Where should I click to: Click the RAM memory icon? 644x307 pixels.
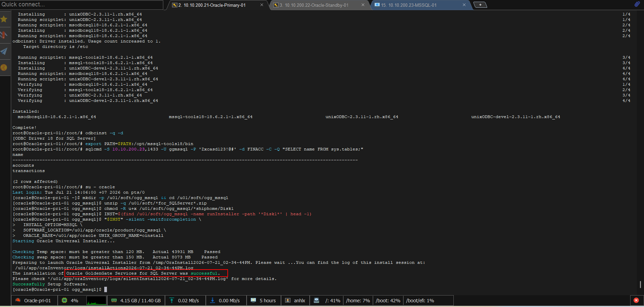(114, 300)
